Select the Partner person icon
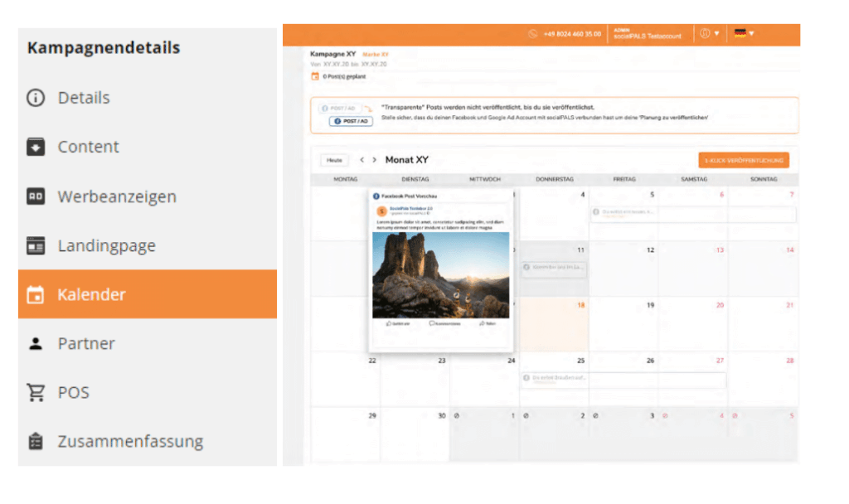849x504 pixels. click(x=34, y=343)
